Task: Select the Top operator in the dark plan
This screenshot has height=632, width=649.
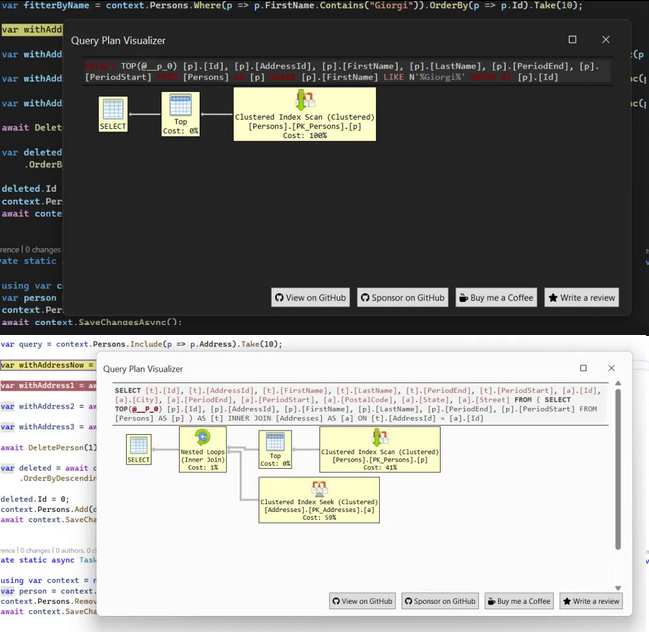Action: [x=180, y=112]
